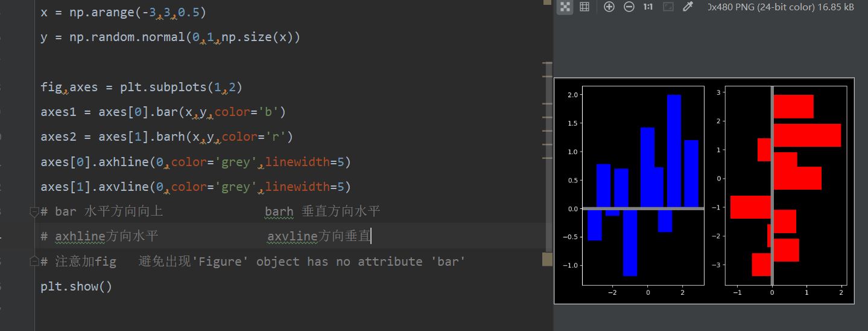The image size is (868, 331).
Task: Click the comment 'axvline方向垂直'
Action: (x=319, y=236)
